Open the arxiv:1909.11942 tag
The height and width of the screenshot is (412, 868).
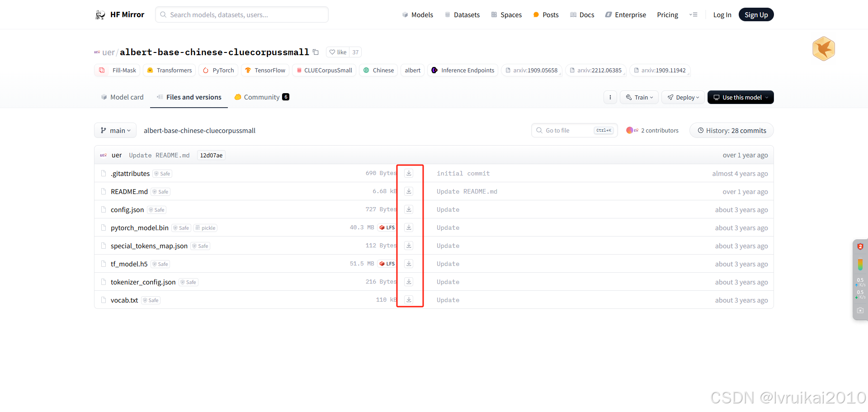coord(660,70)
